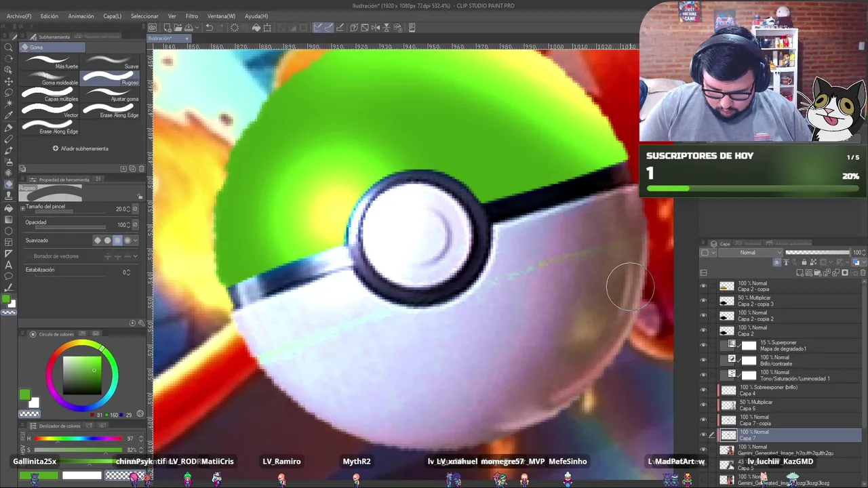Open the Edición menu
868x488 pixels.
click(49, 16)
